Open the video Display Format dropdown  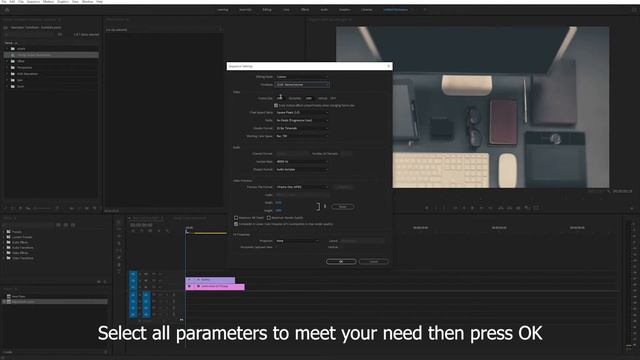302,128
